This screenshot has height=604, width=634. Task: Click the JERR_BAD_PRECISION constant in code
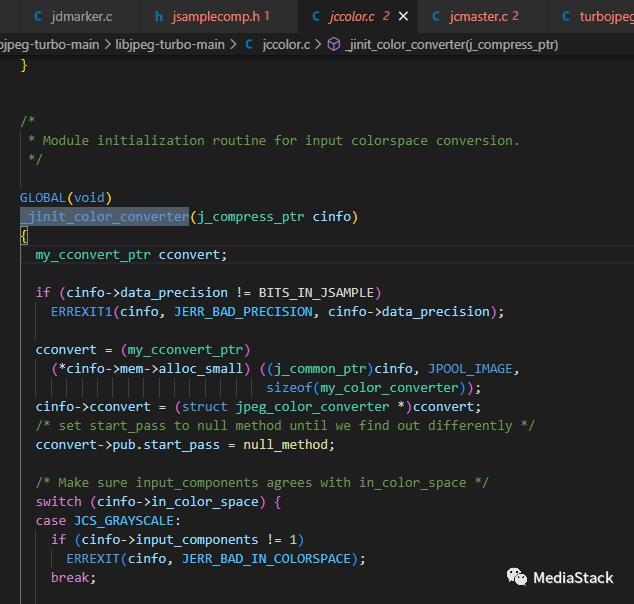(243, 311)
